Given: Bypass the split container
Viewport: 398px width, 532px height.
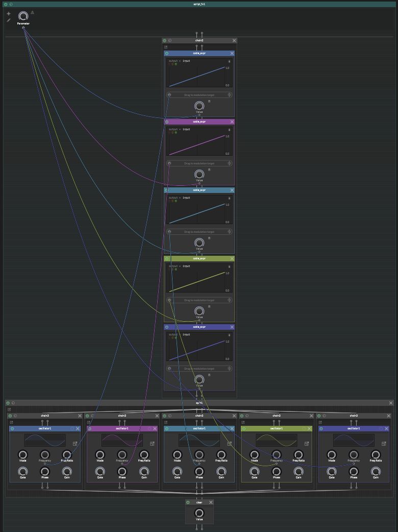Looking at the screenshot, I should pos(8,403).
